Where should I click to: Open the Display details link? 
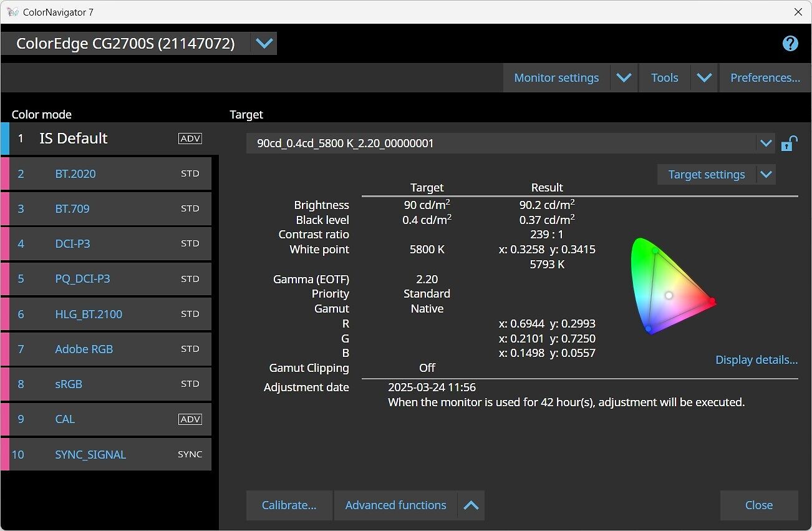[x=756, y=360]
